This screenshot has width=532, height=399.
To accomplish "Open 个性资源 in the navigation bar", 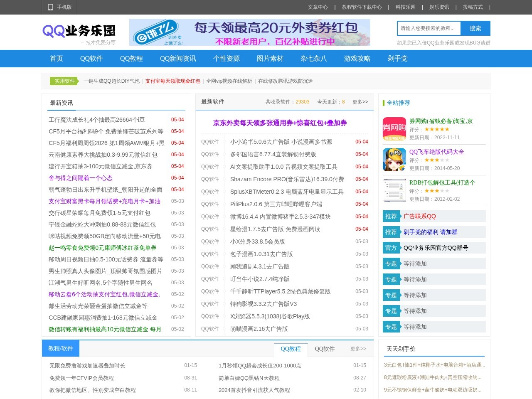I will pos(227,59).
